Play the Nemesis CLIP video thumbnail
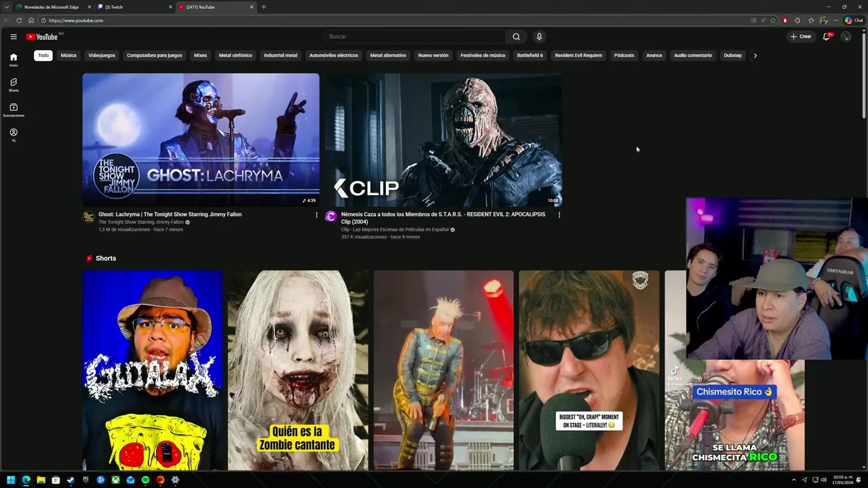This screenshot has width=868, height=488. pos(443,140)
